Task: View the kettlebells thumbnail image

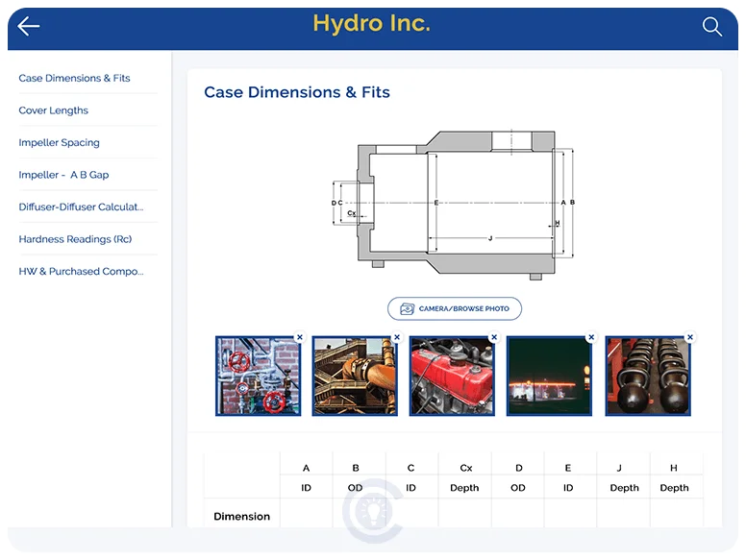Action: click(647, 377)
